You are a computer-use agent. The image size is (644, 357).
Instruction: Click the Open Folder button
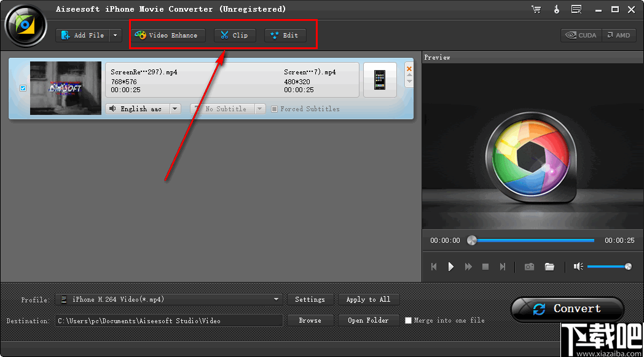coord(369,320)
